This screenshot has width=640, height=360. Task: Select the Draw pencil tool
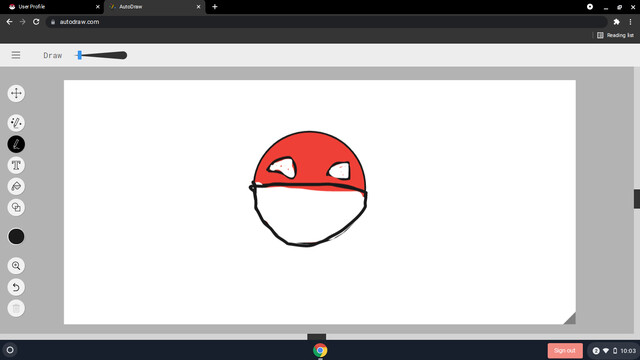pos(16,144)
